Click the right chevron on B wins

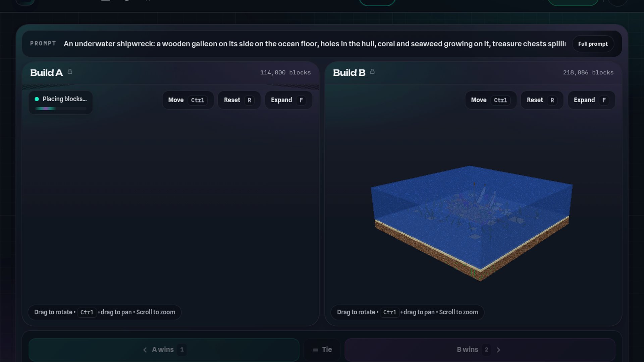[x=498, y=350]
